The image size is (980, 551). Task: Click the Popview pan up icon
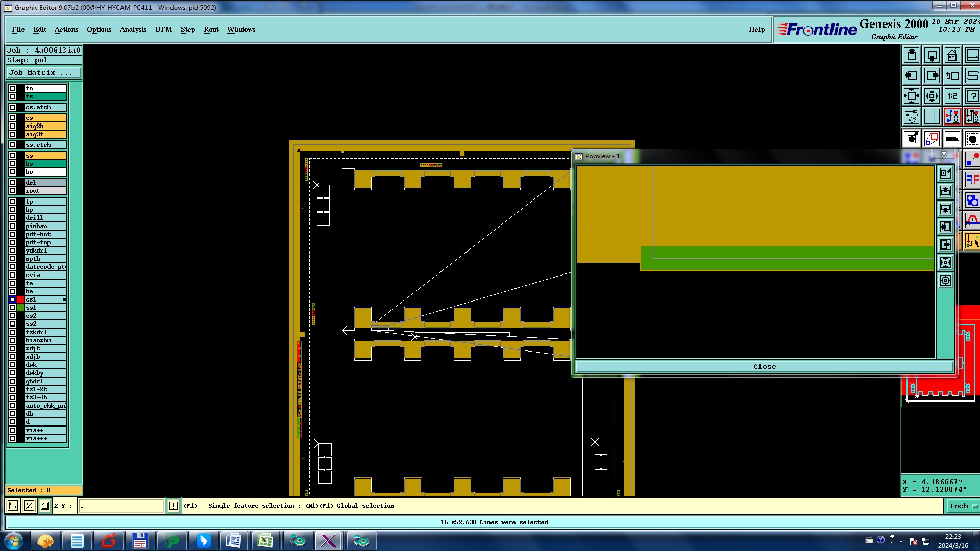click(x=946, y=191)
